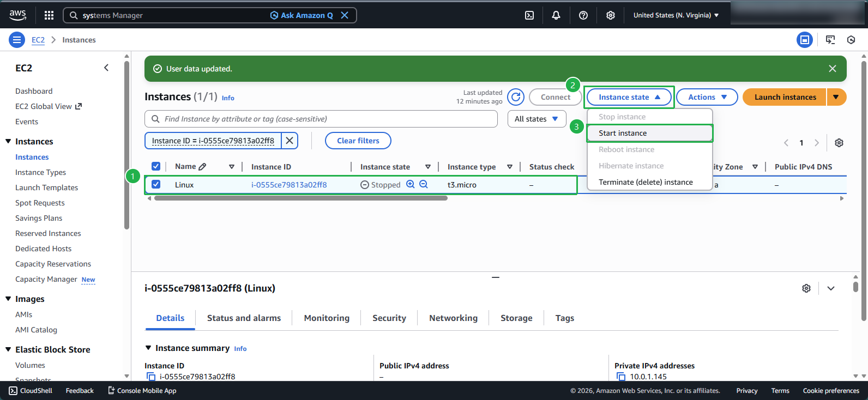Image resolution: width=868 pixels, height=400 pixels.
Task: Open Capacity Manager in sidebar
Action: tap(46, 279)
